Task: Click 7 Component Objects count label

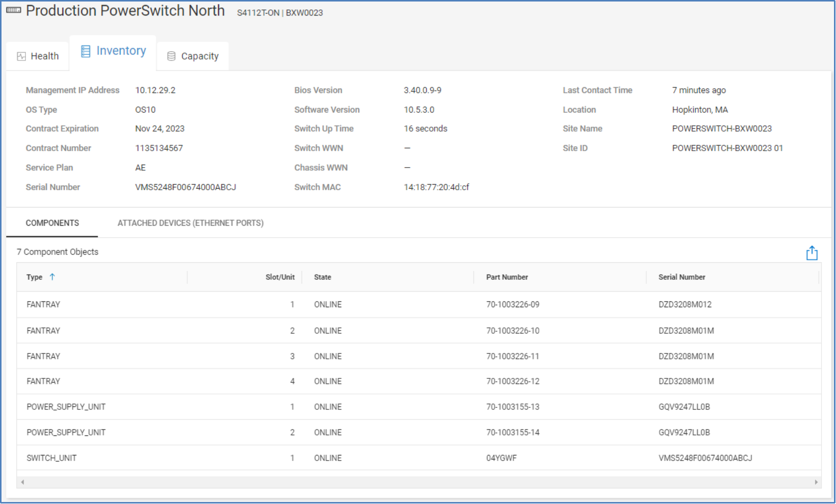Action: click(x=58, y=252)
